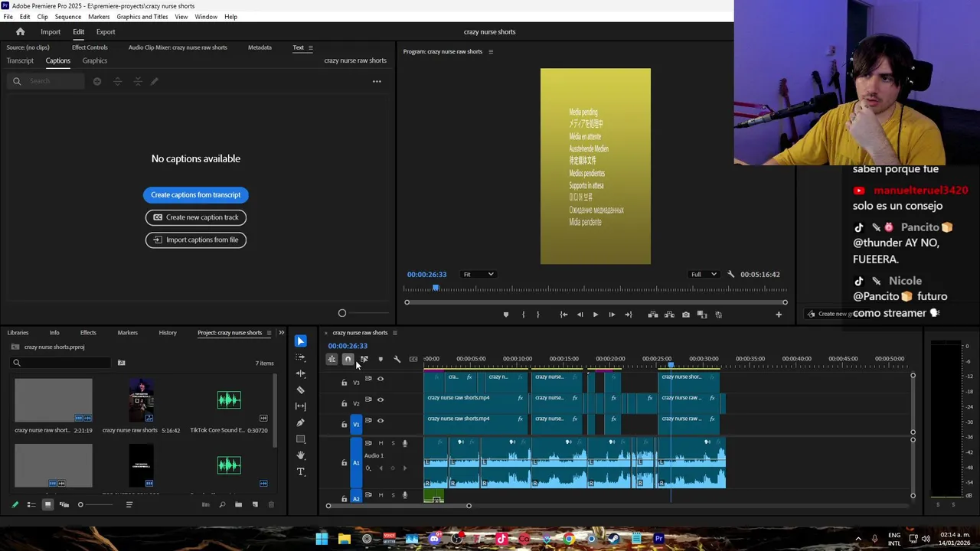Mute audio track A1
The height and width of the screenshot is (551, 980).
point(381,443)
